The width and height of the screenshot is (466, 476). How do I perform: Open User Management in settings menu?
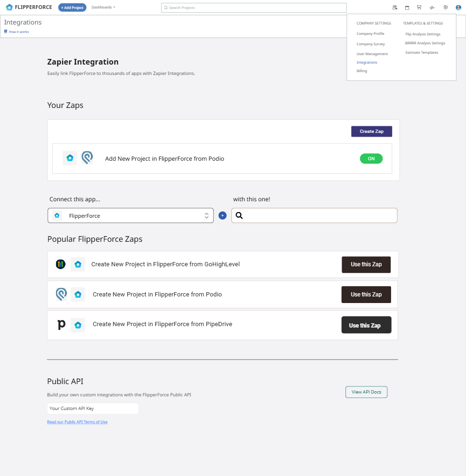(x=372, y=54)
